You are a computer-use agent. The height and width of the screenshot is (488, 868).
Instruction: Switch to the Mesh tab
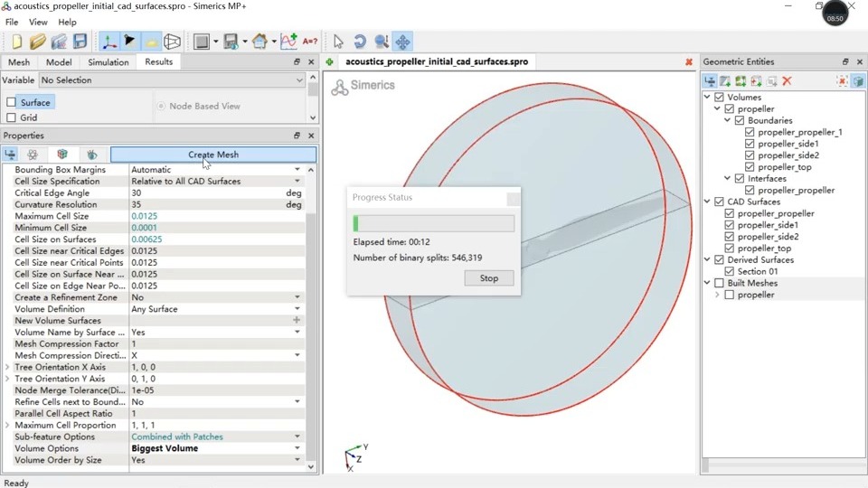click(19, 62)
